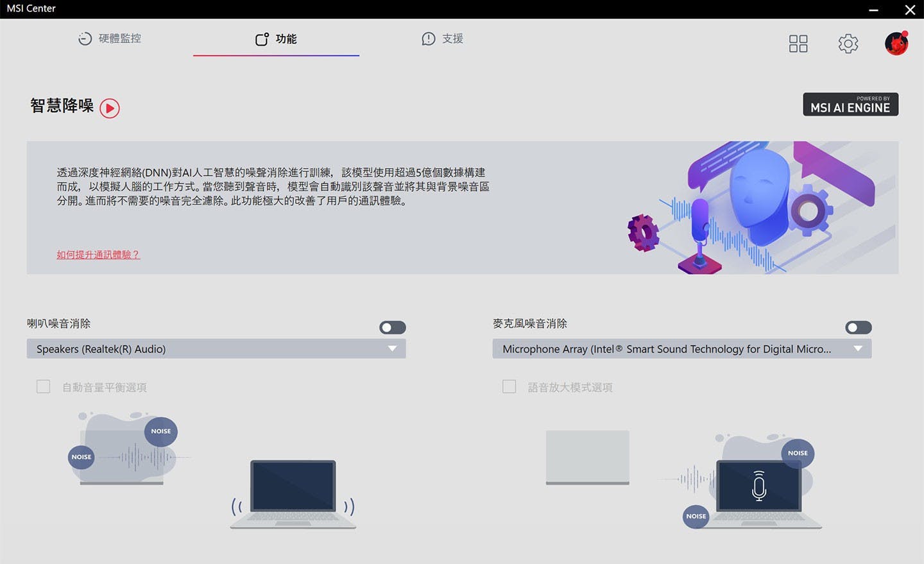
Task: Toggle 喇叭噪音消除 speaker noise cancellation switch
Action: pos(393,328)
